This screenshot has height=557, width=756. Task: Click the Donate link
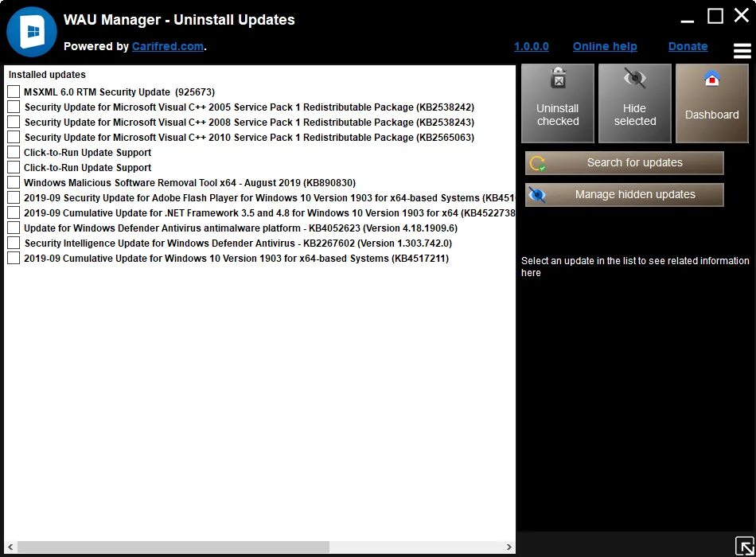click(688, 46)
